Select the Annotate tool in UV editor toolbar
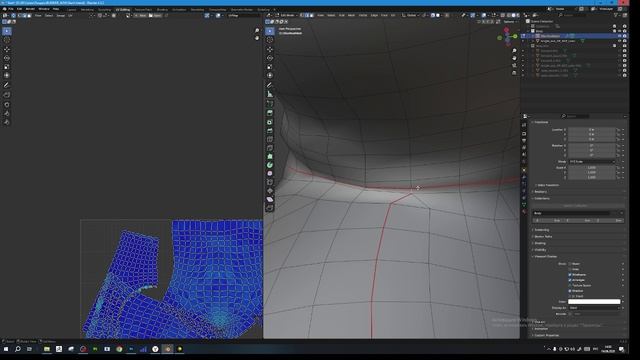This screenshot has width=640, height=360. coord(7,85)
